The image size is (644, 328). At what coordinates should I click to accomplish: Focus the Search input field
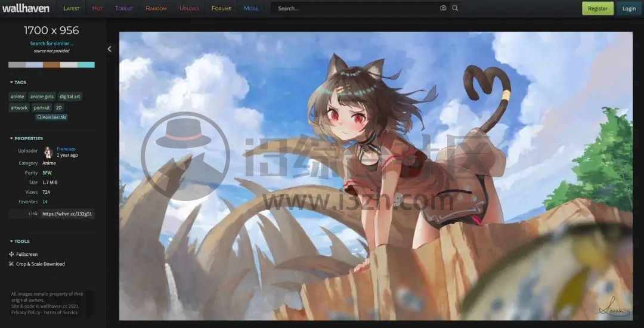355,8
